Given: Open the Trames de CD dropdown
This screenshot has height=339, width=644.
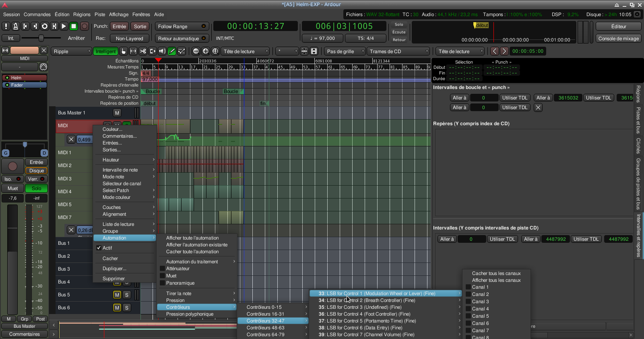Looking at the screenshot, I should pos(399,52).
